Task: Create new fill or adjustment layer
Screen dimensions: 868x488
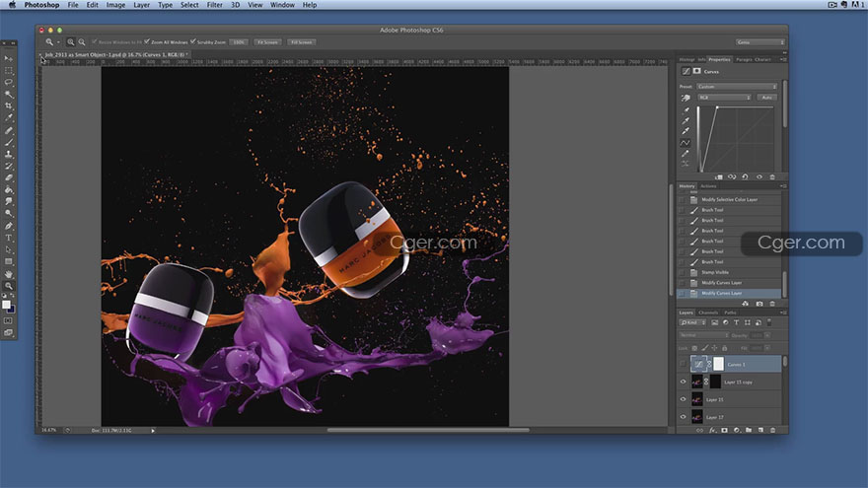Action: coord(736,430)
